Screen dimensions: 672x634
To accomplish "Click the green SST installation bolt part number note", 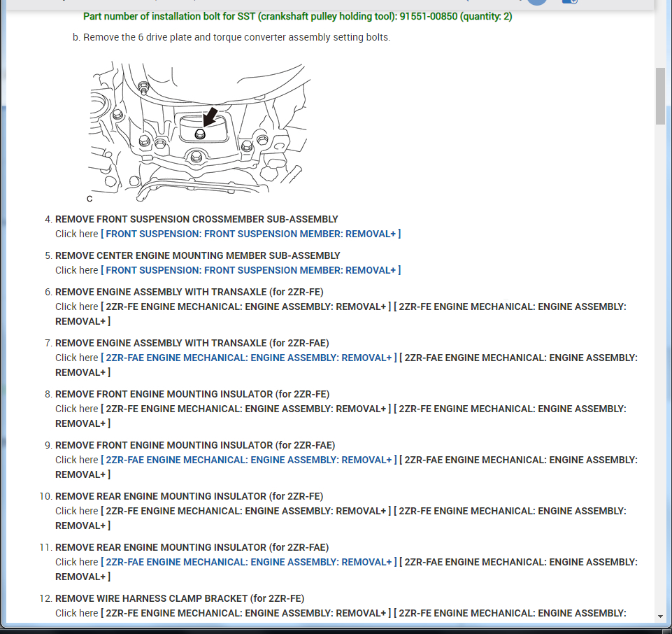I will [298, 16].
